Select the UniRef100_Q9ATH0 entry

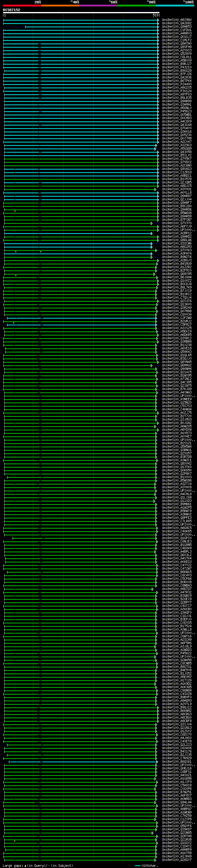point(177,43)
